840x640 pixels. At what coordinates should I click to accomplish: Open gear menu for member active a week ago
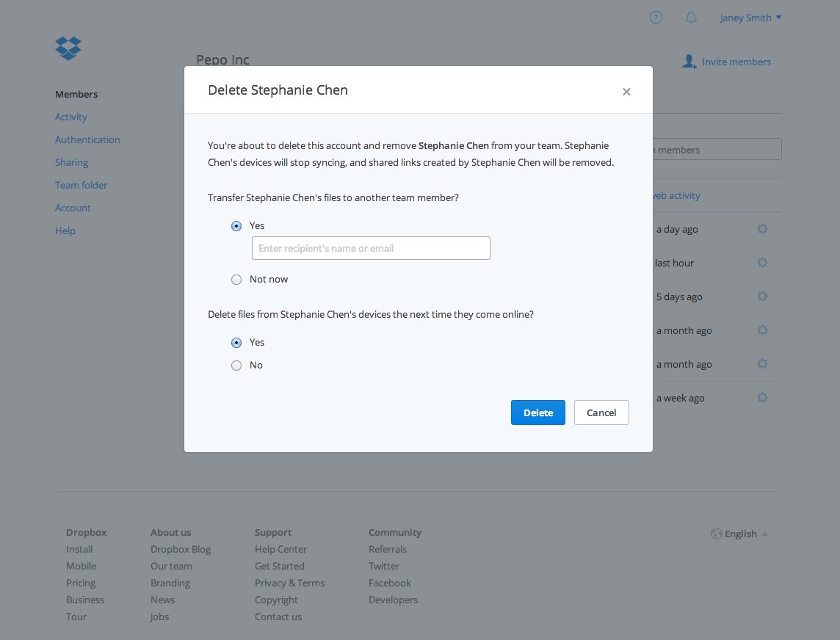tap(762, 398)
